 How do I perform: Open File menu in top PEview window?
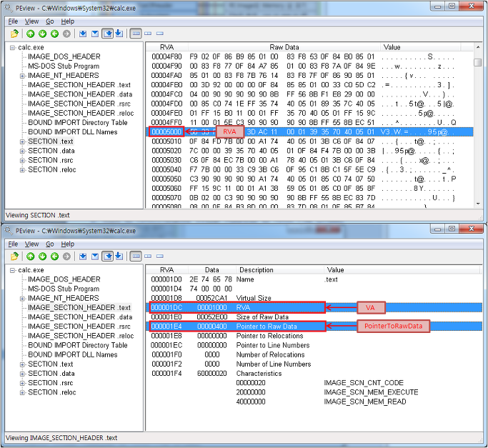pos(13,21)
